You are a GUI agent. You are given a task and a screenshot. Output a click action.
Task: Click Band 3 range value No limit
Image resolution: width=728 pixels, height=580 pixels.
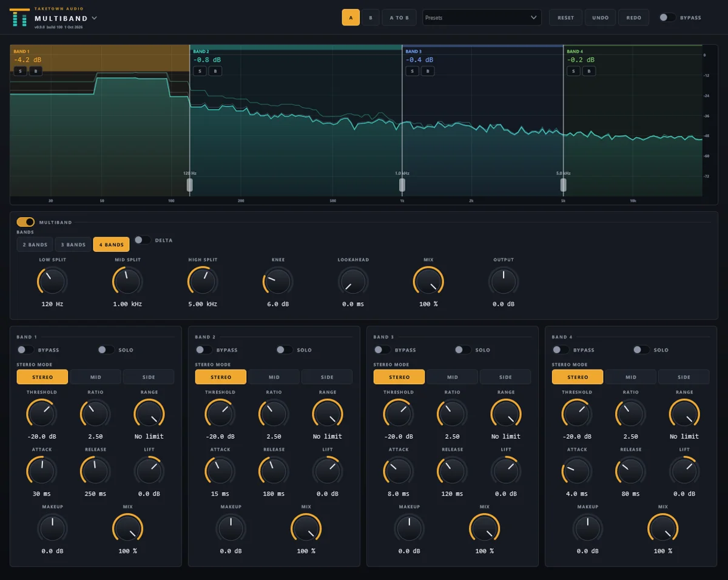tap(506, 436)
